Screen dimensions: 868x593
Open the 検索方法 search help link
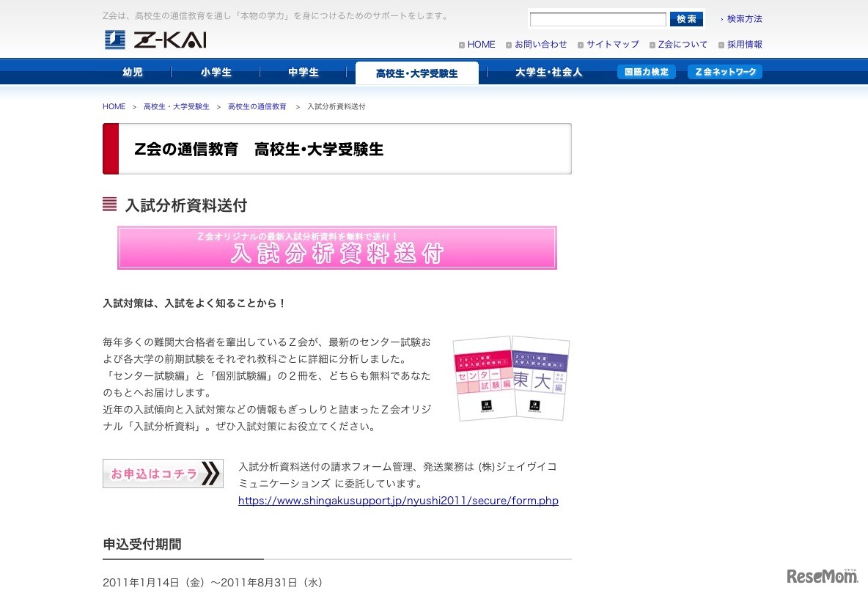pyautogui.click(x=743, y=19)
